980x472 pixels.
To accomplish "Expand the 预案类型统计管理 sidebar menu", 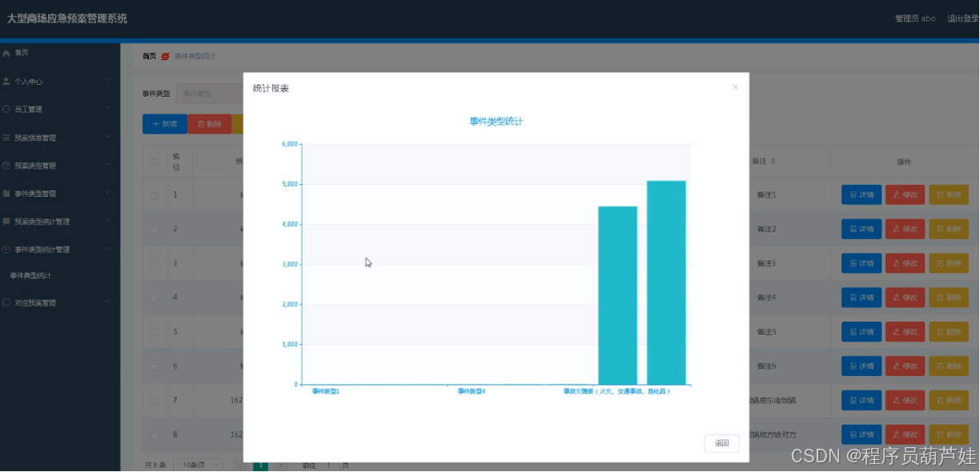I will click(x=107, y=221).
